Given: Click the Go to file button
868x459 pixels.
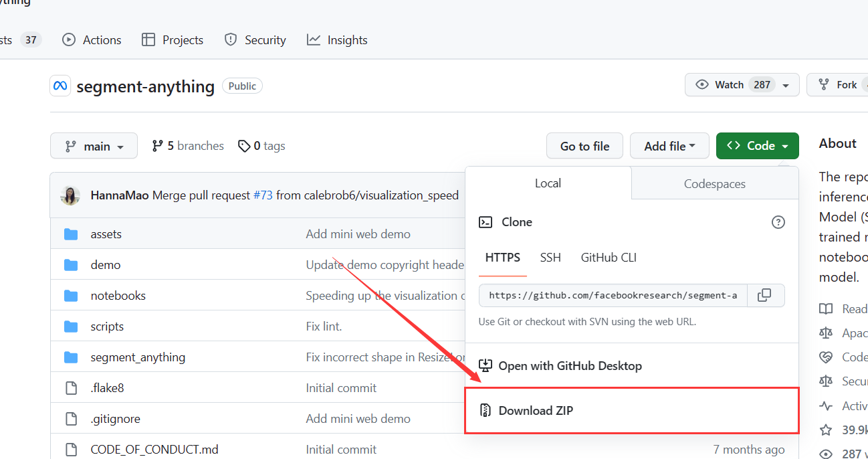Looking at the screenshot, I should pyautogui.click(x=584, y=146).
